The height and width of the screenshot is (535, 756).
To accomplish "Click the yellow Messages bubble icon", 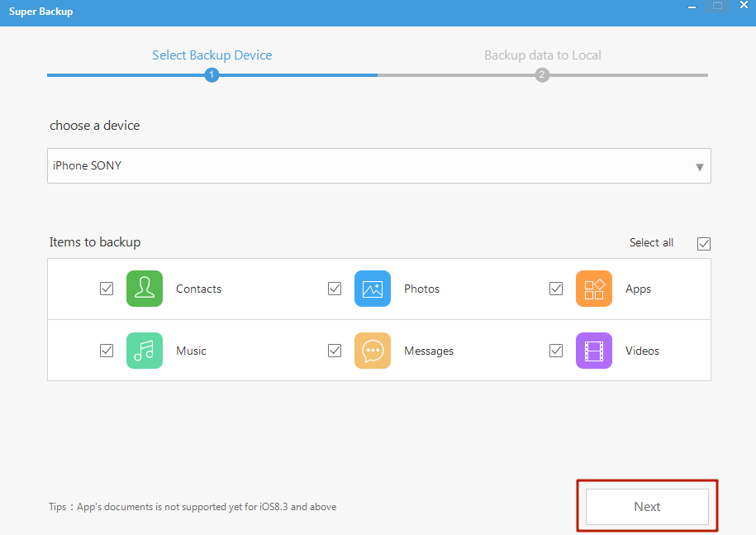I will tap(373, 351).
